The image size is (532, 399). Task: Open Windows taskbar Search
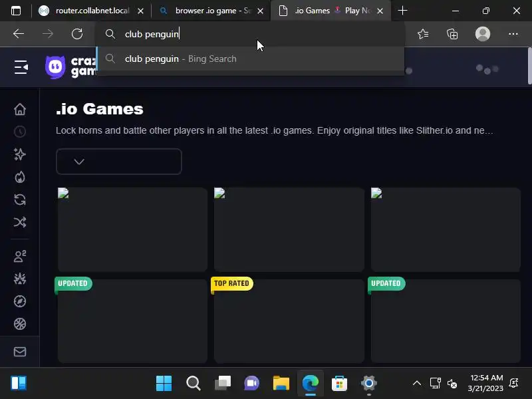point(193,384)
